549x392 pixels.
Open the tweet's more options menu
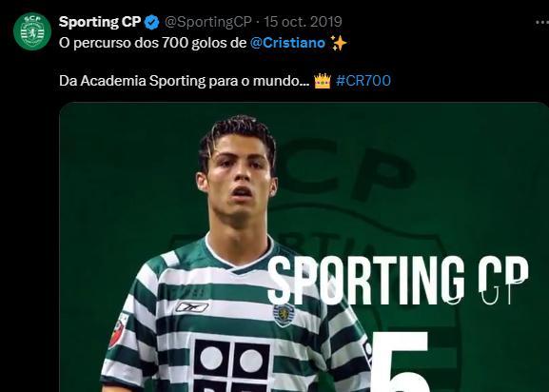coord(542,23)
